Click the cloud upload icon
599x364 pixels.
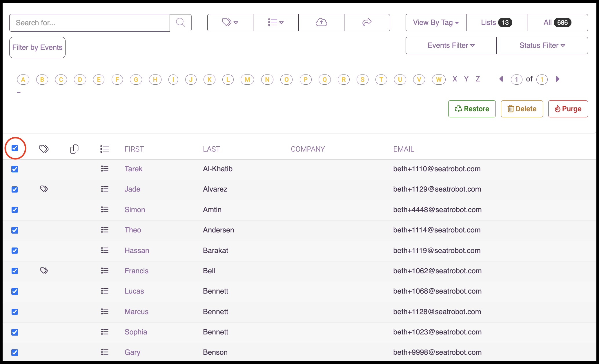tap(321, 23)
